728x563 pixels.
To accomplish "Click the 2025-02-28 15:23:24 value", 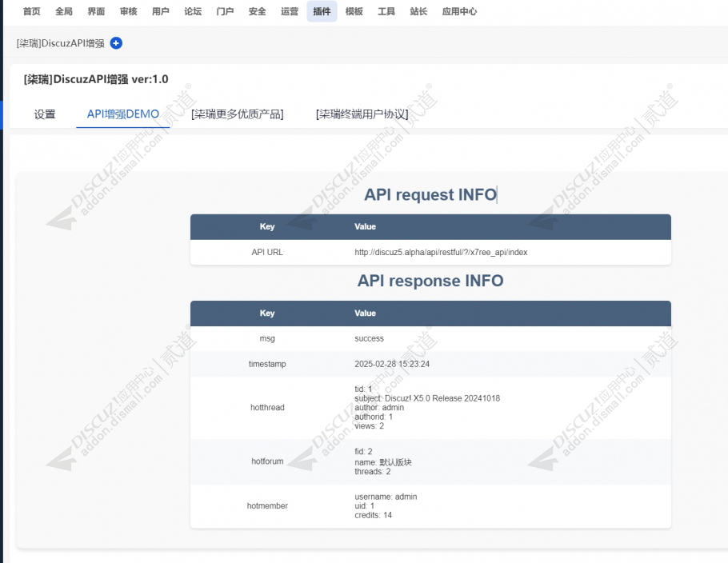I will [x=392, y=364].
